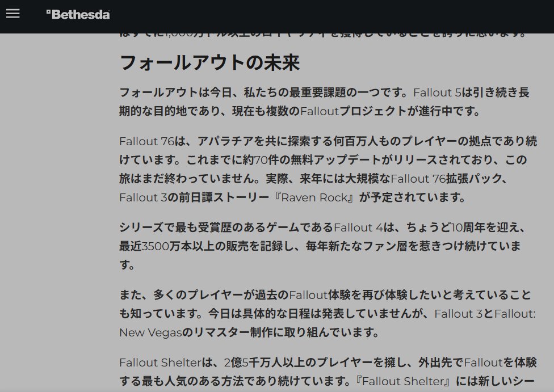Select the paragraph starting with また、多くのプレイヤー
Image resolution: width=554 pixels, height=392 pixels.
[328, 314]
